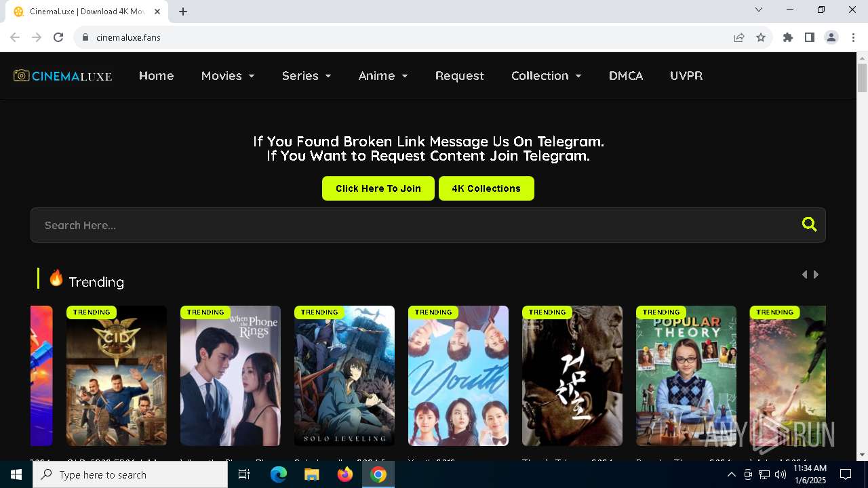The height and width of the screenshot is (488, 868).
Task: Show hidden system tray icons
Action: point(731,474)
